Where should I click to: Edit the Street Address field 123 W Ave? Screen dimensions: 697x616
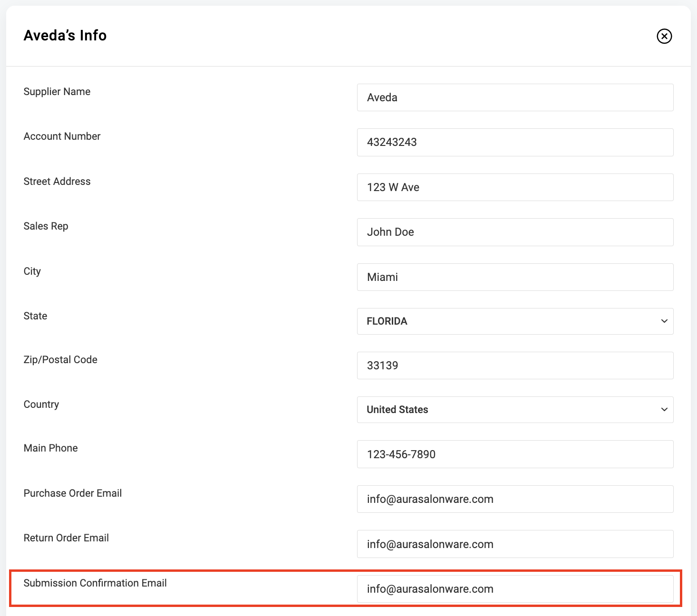[515, 187]
